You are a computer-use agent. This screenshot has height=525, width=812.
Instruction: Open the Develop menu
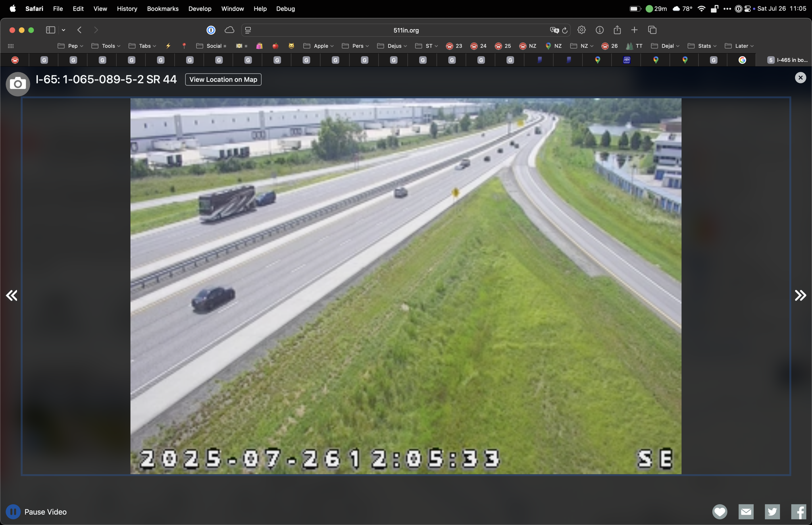click(200, 8)
